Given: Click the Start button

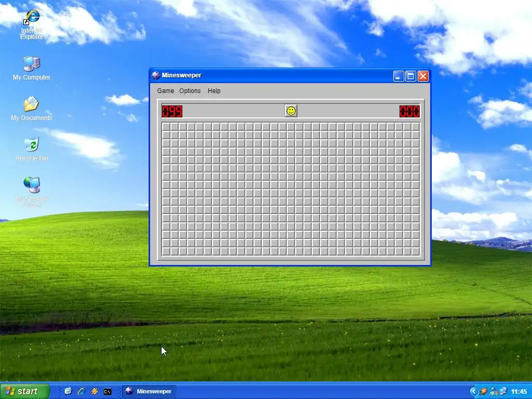Looking at the screenshot, I should click(x=25, y=391).
